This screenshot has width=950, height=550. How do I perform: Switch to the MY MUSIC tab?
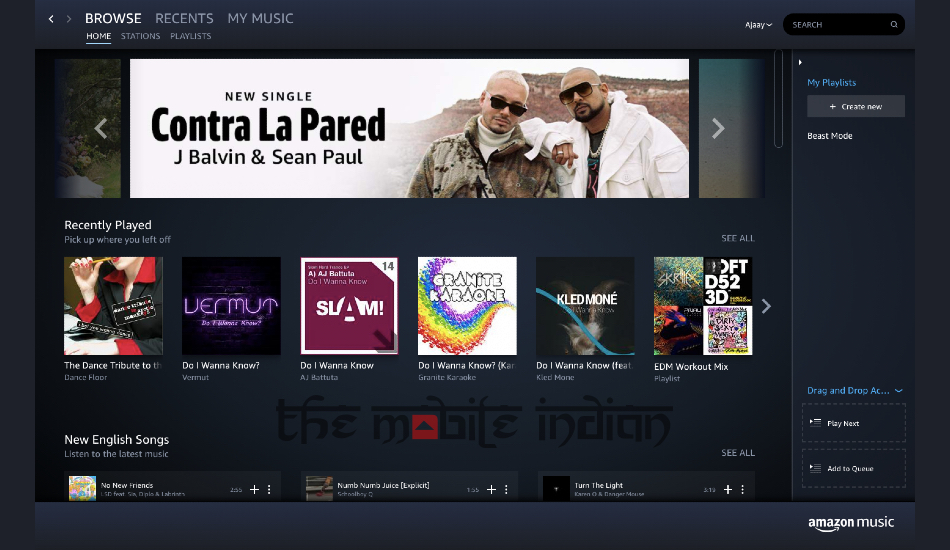coord(261,18)
